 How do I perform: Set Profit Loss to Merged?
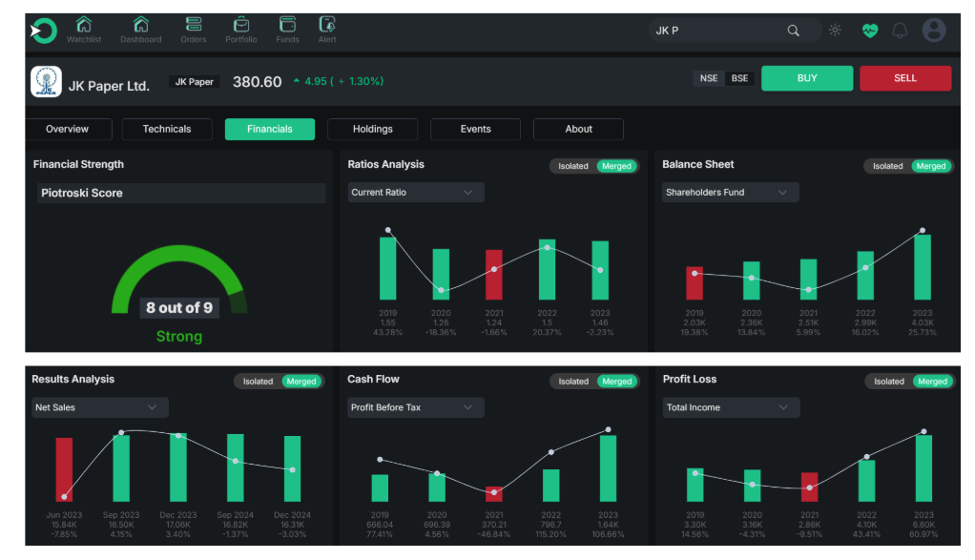point(933,382)
